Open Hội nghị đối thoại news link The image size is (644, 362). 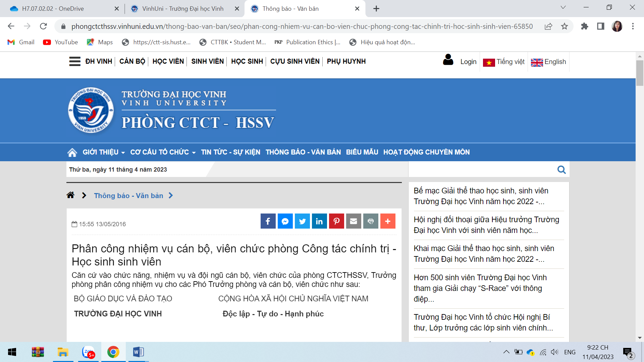click(486, 225)
